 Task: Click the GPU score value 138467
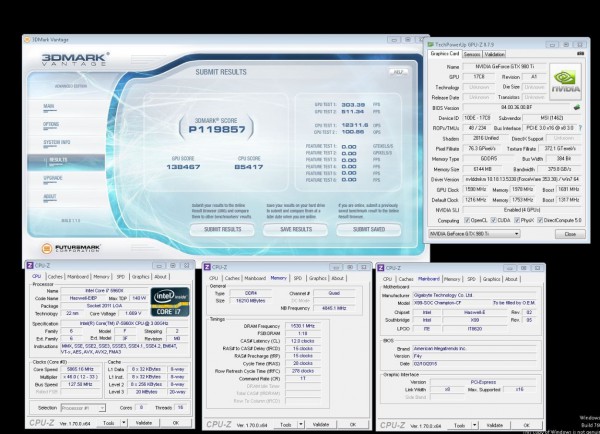click(x=183, y=167)
